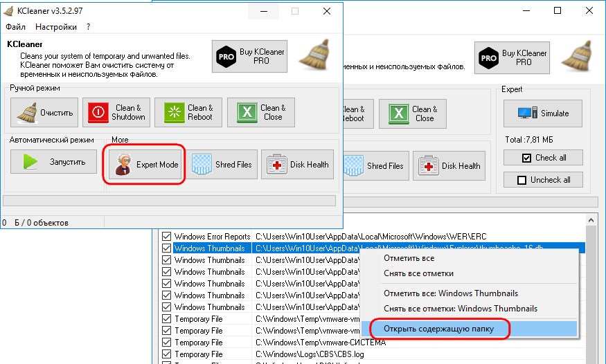Open the Настройки menu

[56, 26]
